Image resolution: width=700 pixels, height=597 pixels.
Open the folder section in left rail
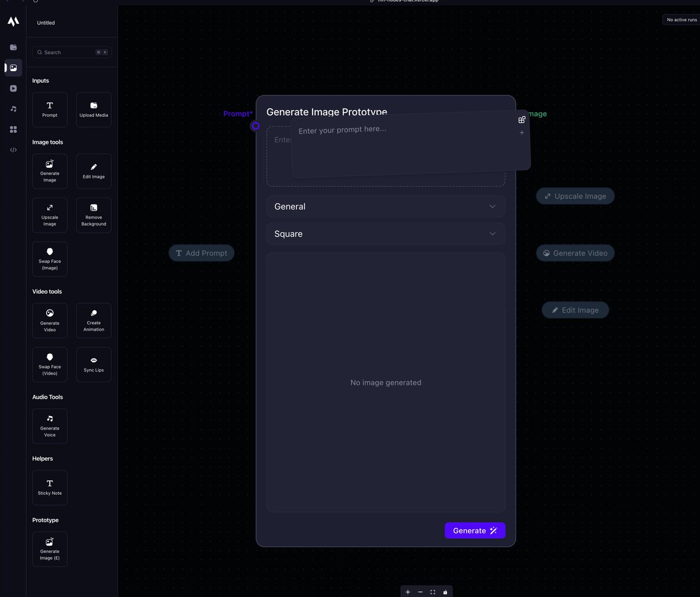pyautogui.click(x=13, y=47)
